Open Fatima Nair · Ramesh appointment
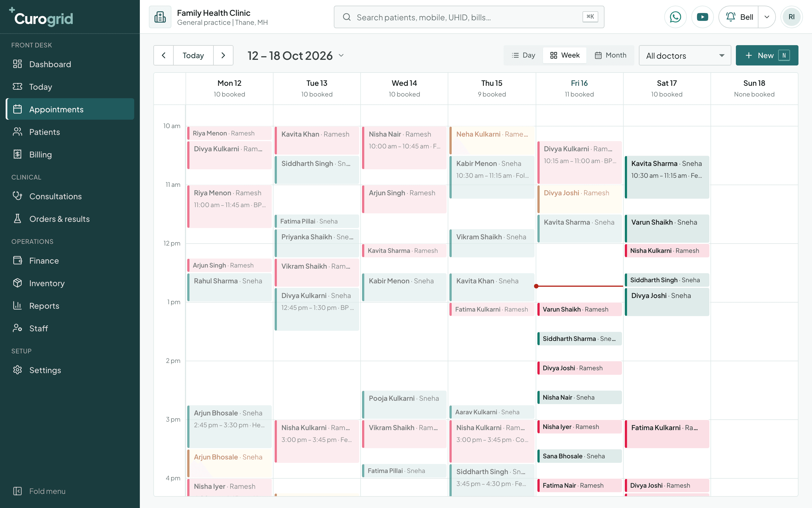The image size is (812, 508). [579, 485]
